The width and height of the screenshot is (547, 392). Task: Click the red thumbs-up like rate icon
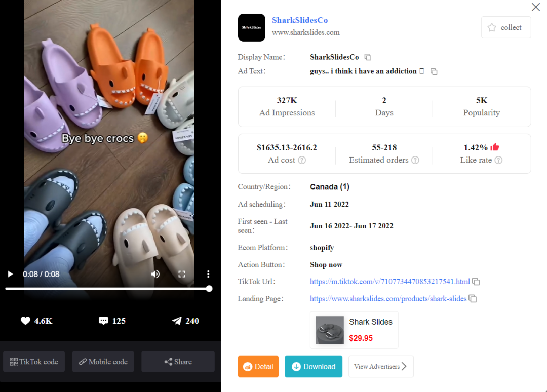click(495, 147)
